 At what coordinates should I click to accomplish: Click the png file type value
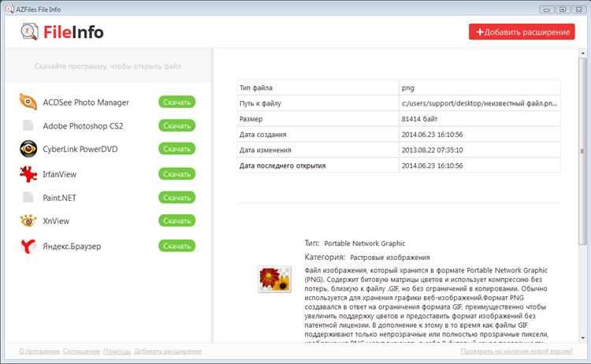pyautogui.click(x=408, y=88)
